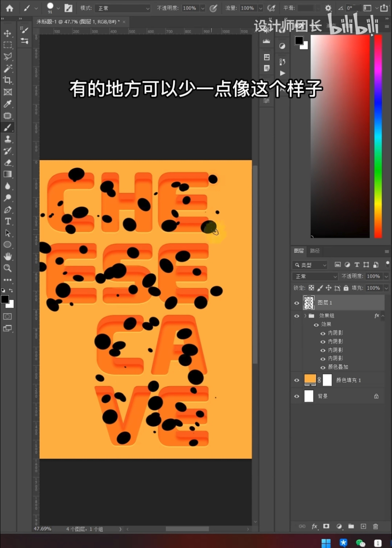Add a layer mask from panel bottom
The width and height of the screenshot is (392, 548).
click(326, 526)
